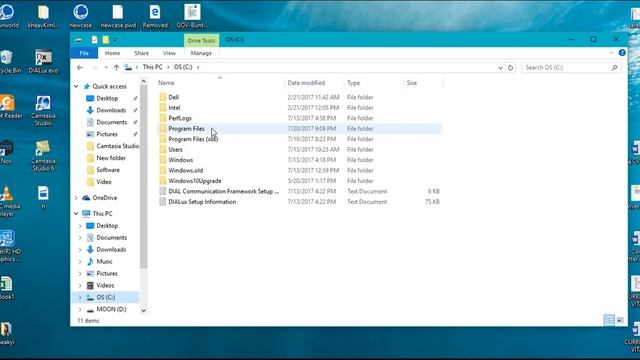Select MOON (D:) drive
Image resolution: width=640 pixels, height=360 pixels.
click(111, 309)
